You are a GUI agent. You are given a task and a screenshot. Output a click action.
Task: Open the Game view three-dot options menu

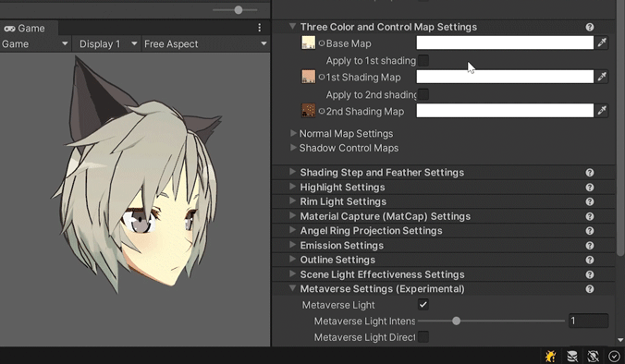click(260, 28)
